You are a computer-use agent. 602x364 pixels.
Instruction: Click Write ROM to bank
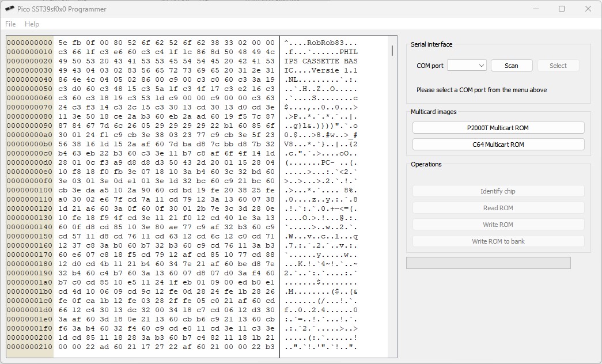click(498, 241)
